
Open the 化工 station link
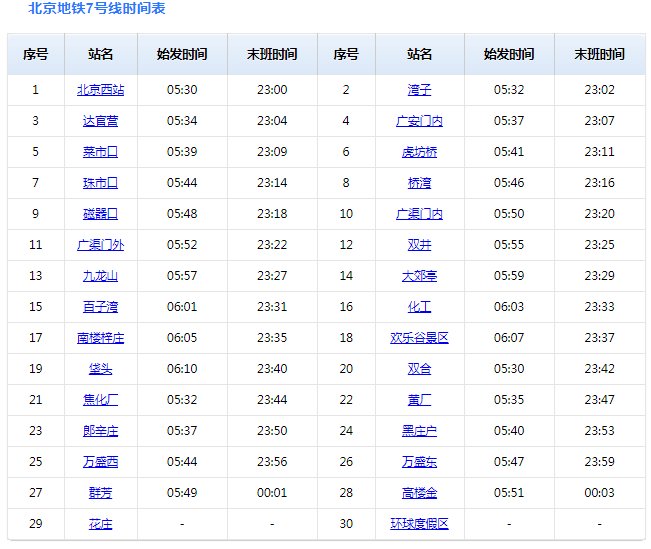coord(419,307)
